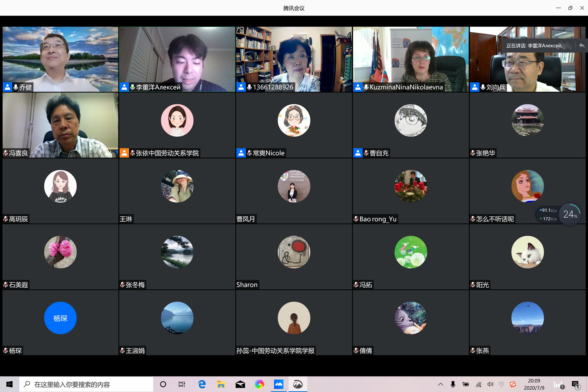The height and width of the screenshot is (392, 588).
Task: Open the Tencent Meeting taskbar icon
Action: point(278,384)
